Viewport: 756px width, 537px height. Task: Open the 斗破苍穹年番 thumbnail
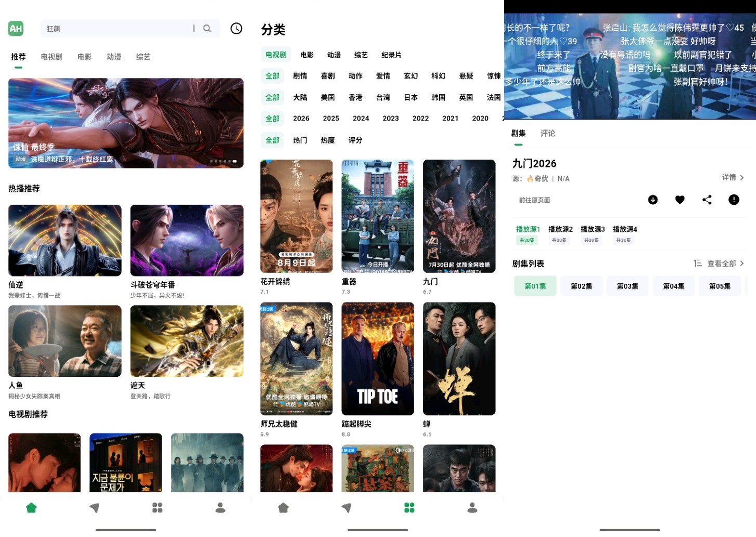(x=187, y=240)
